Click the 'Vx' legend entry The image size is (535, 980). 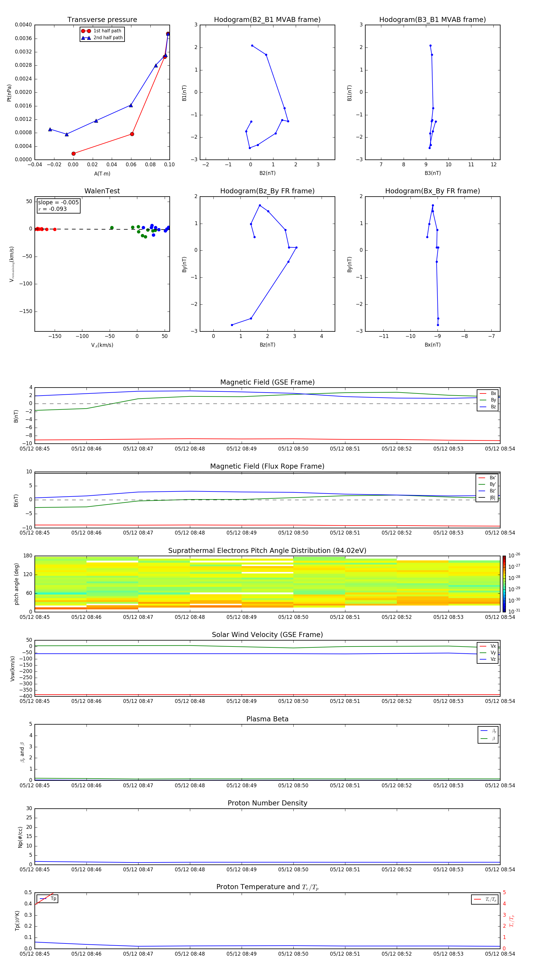coord(488,646)
